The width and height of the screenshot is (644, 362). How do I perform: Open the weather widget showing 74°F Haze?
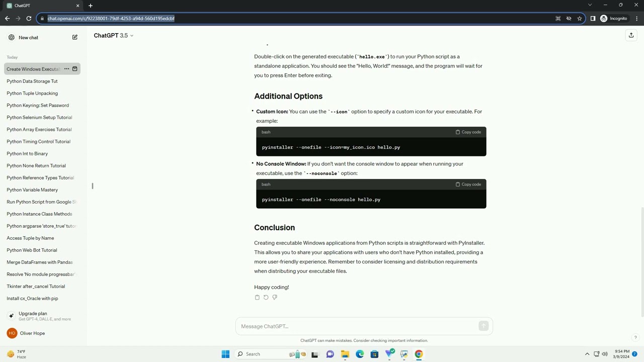click(16, 354)
